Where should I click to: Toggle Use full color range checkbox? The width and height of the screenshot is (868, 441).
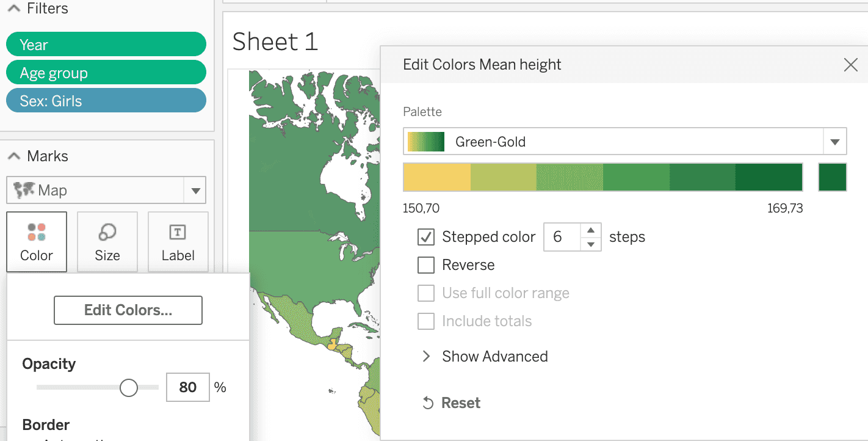tap(426, 293)
